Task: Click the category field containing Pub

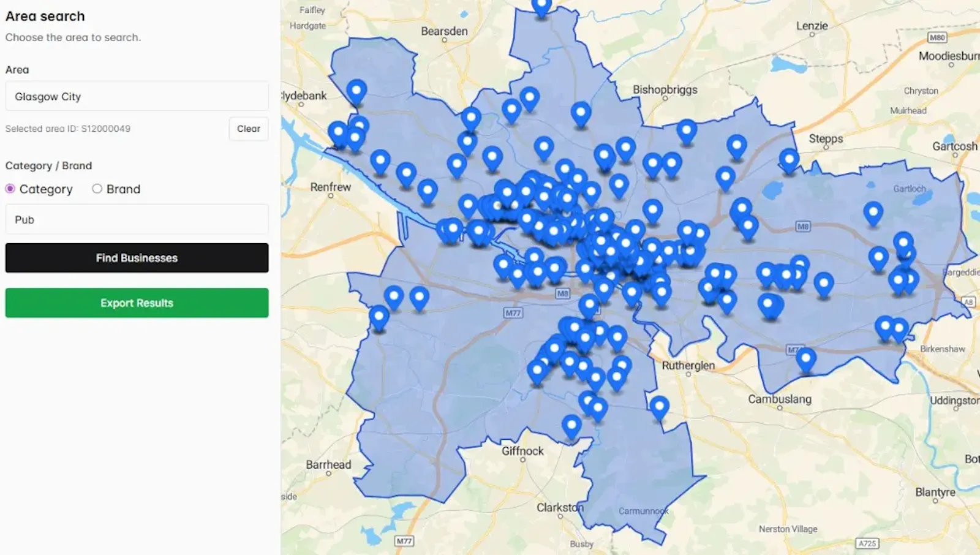Action: click(x=137, y=219)
